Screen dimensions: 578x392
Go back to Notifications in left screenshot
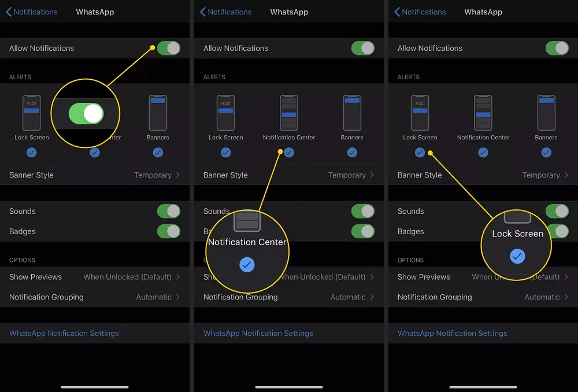32,12
